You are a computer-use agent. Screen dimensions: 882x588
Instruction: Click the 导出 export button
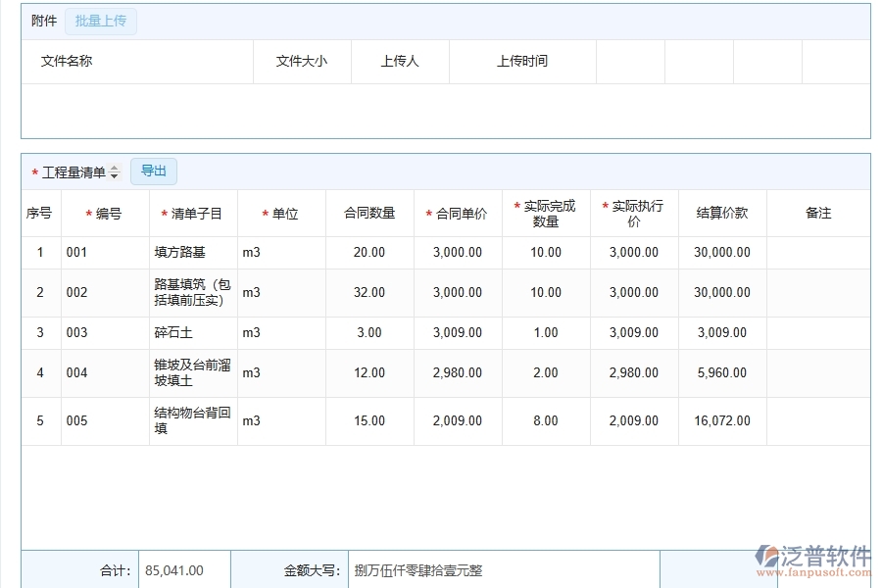(x=154, y=171)
